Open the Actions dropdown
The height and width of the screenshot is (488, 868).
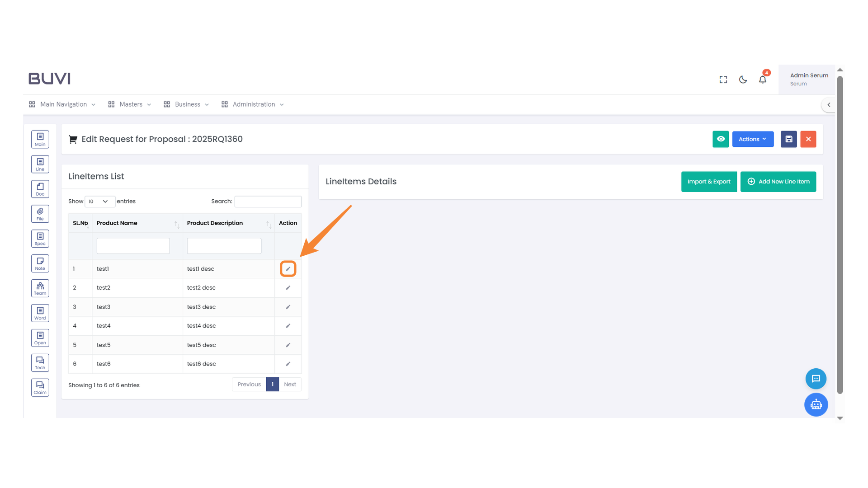pos(753,139)
